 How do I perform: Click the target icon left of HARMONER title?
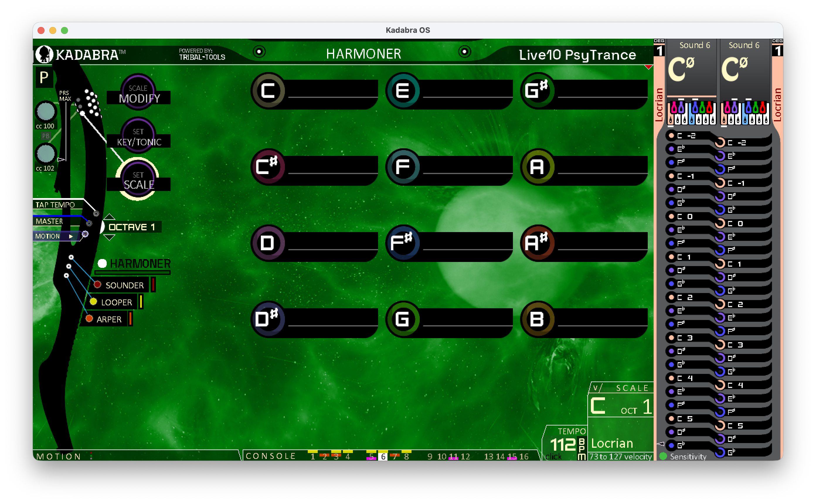259,52
